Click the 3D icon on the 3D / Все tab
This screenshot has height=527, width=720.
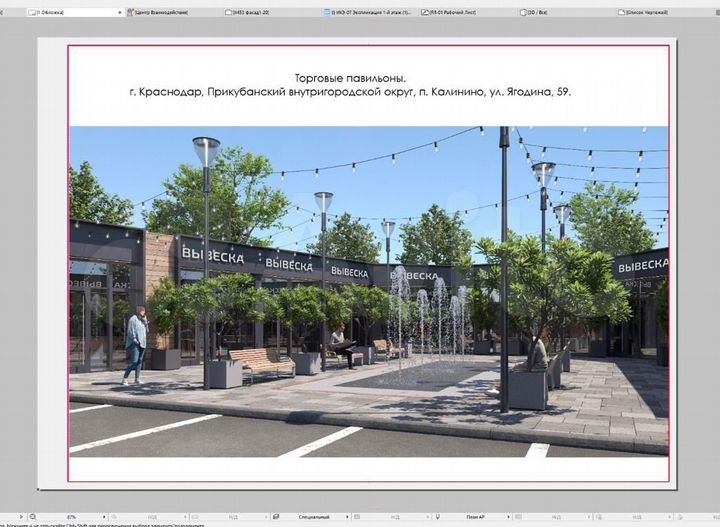pos(523,12)
